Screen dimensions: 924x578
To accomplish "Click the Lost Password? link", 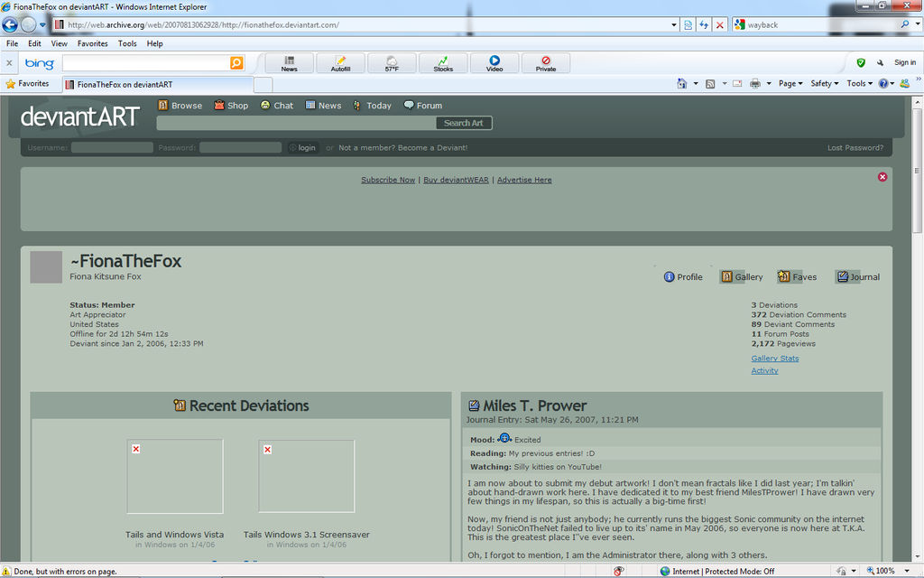I will (x=855, y=147).
